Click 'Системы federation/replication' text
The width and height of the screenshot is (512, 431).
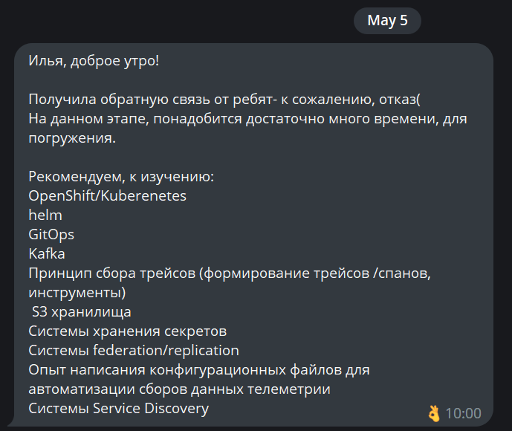point(134,351)
